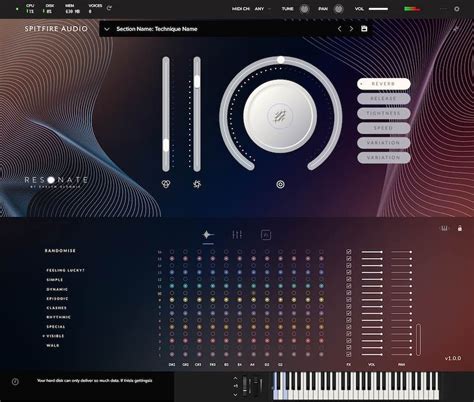This screenshot has width=474, height=402.
Task: Open the settings gear in top bar
Action: (457, 9)
